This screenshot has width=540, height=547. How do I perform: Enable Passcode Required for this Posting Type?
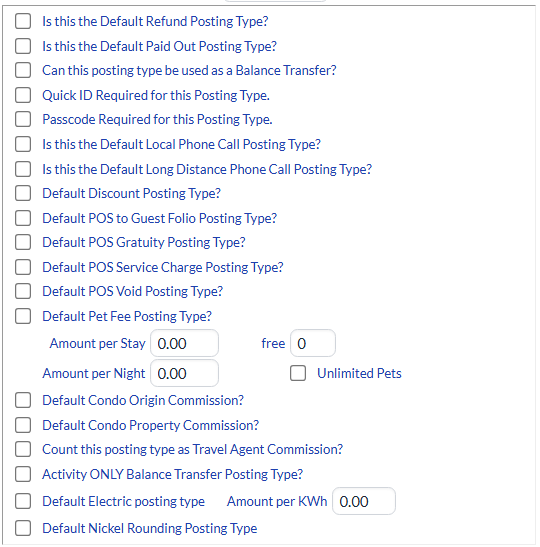(x=23, y=119)
